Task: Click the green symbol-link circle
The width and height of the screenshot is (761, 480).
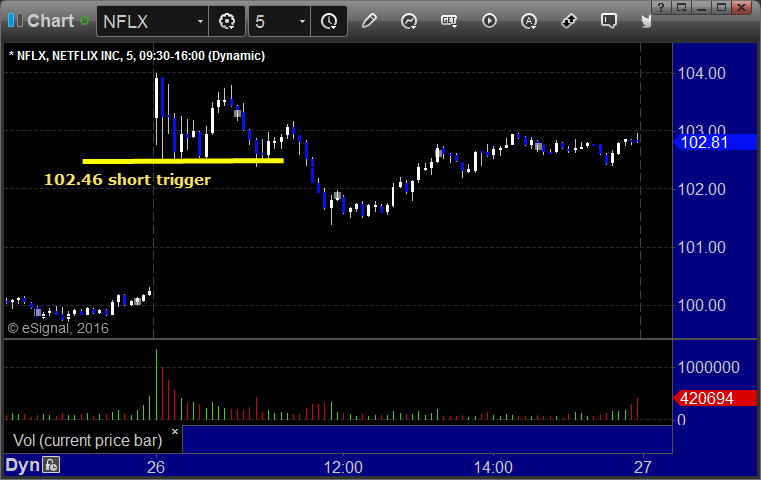Action: tap(84, 21)
